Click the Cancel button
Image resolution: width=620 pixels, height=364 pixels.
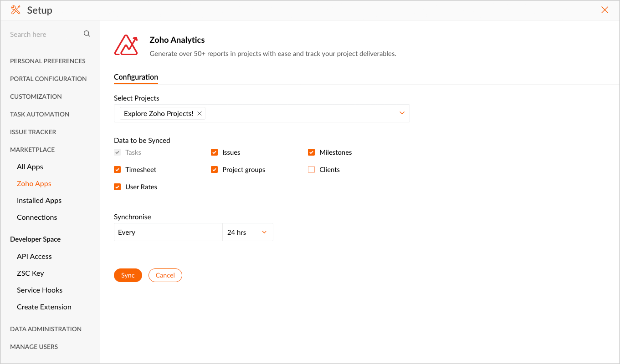165,275
